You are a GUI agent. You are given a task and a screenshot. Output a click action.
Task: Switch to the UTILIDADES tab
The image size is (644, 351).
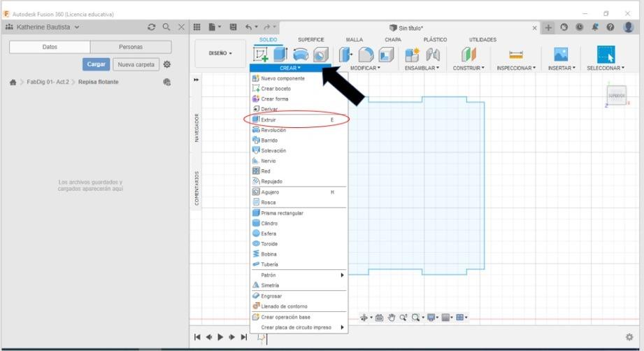[x=482, y=40]
